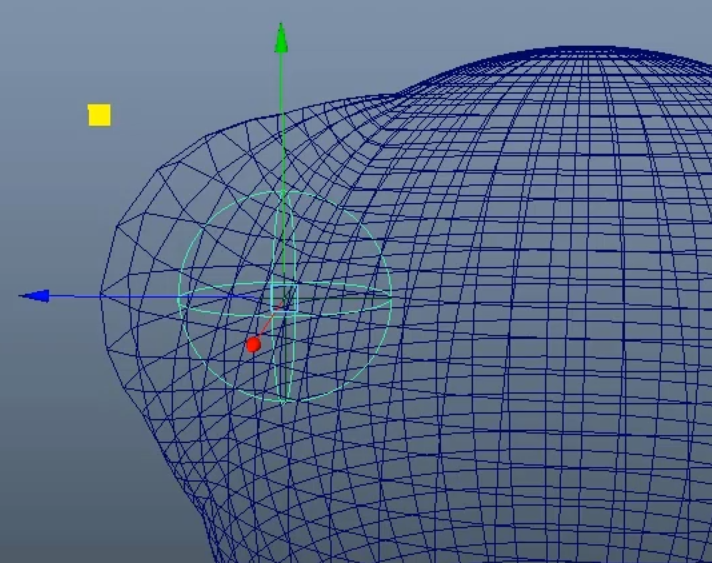Click the green Y-axis arrow handle
The image size is (712, 563).
coord(281,38)
